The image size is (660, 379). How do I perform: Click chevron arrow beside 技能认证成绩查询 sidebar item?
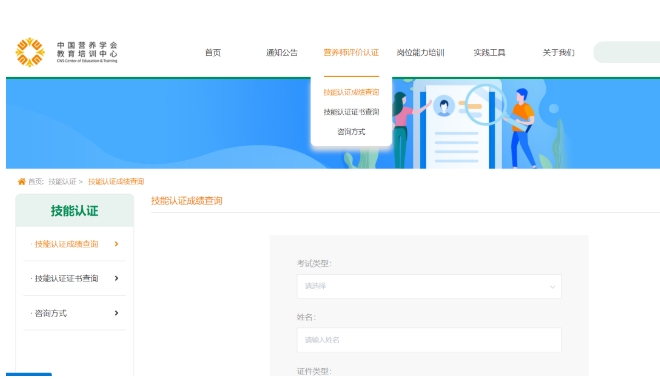tap(117, 244)
